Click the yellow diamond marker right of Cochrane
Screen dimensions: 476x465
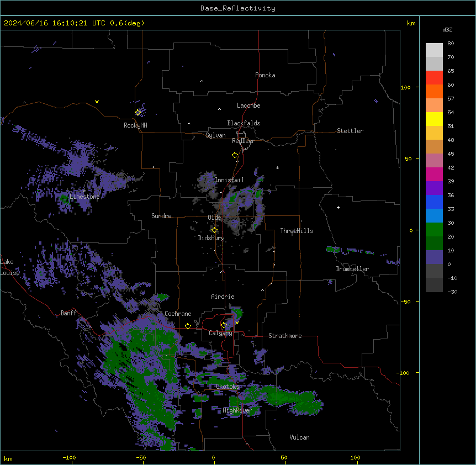[x=188, y=326]
